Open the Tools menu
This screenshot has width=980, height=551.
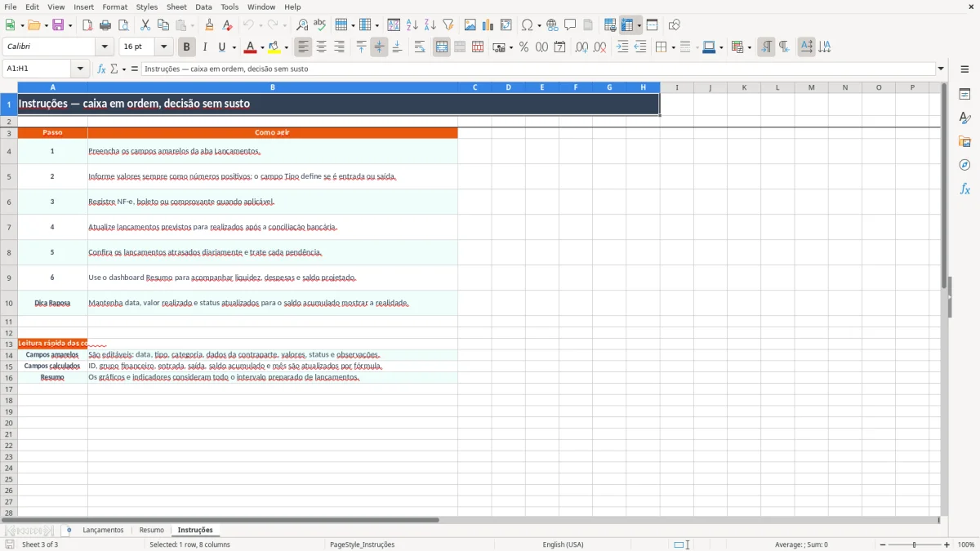pos(229,7)
